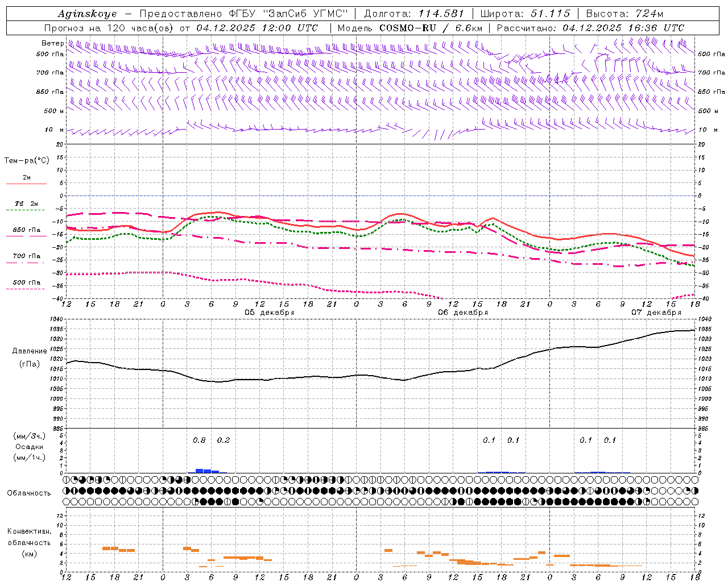Click the station name "Aginskoye" in the header

pyautogui.click(x=87, y=14)
